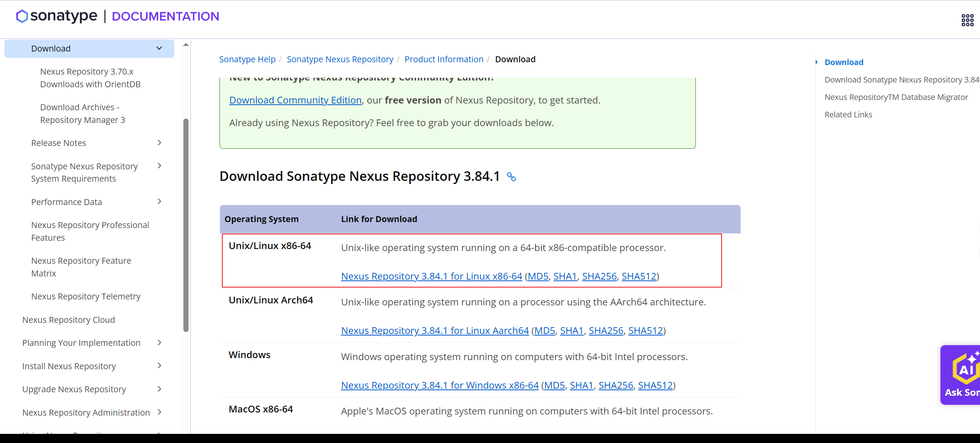The height and width of the screenshot is (443, 980).
Task: Download Nexus Repository 3.84.1 for Linux Aarch64
Action: (435, 330)
